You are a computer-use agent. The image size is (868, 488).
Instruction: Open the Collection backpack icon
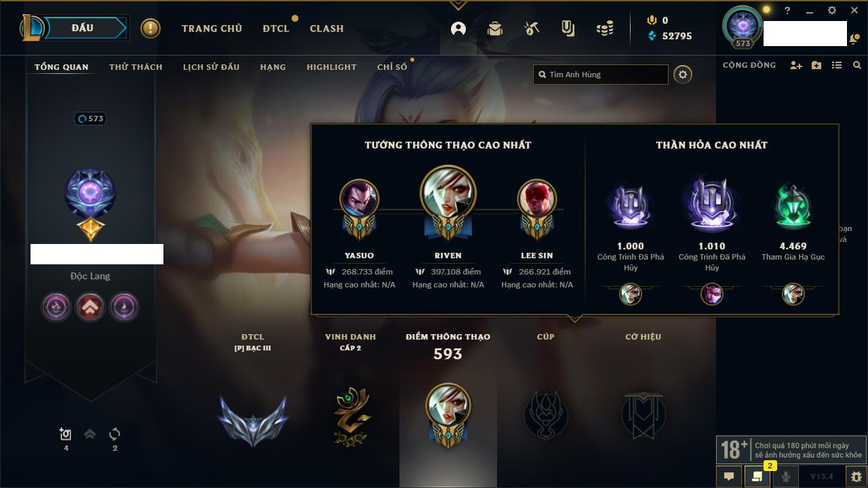(x=495, y=28)
